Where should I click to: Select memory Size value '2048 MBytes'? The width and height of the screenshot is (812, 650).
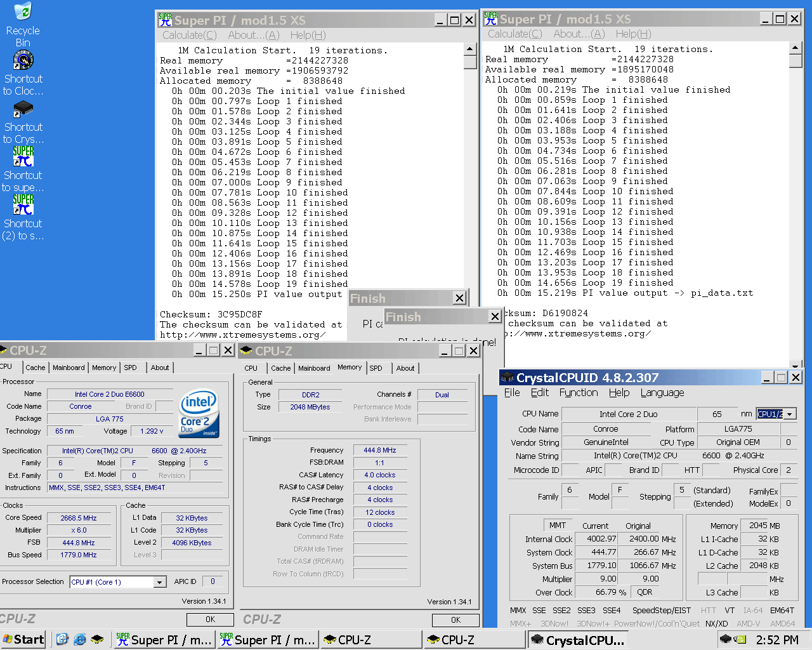(x=310, y=407)
